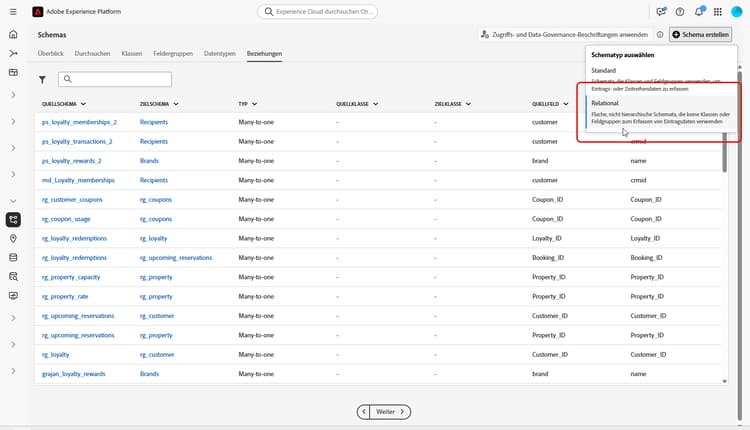The image size is (750, 430).
Task: Go to previous page arrow
Action: coord(364,411)
